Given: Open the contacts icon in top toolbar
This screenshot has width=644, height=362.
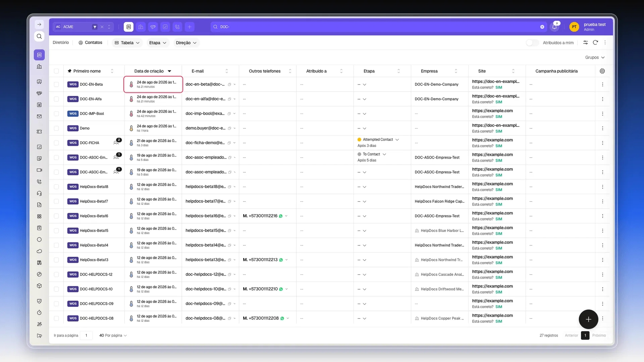Looking at the screenshot, I should pos(128,27).
